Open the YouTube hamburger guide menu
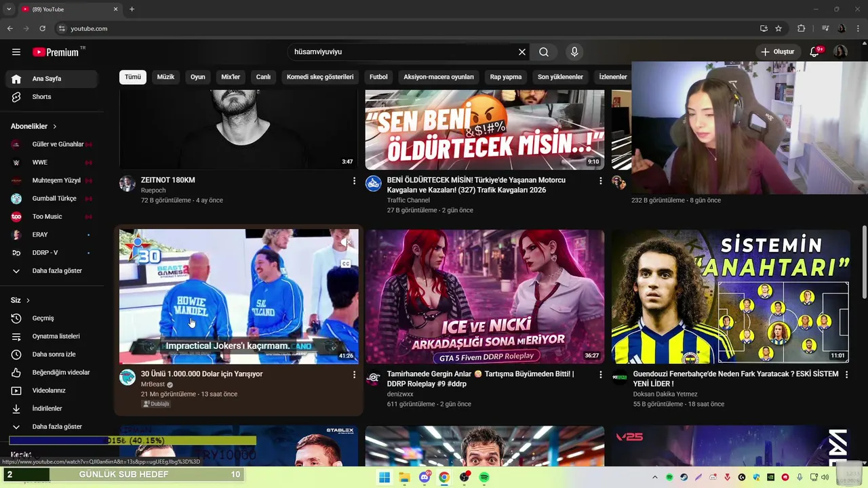This screenshot has height=488, width=868. (x=16, y=52)
